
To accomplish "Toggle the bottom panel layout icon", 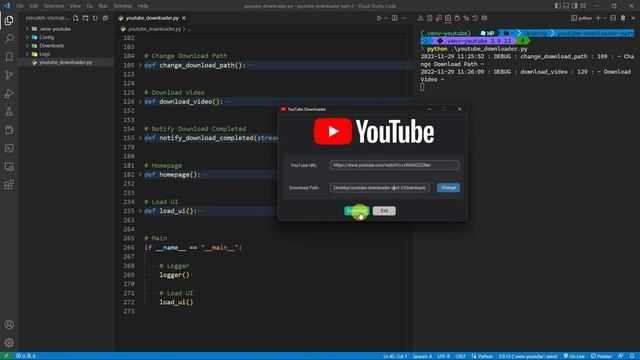I will (566, 6).
